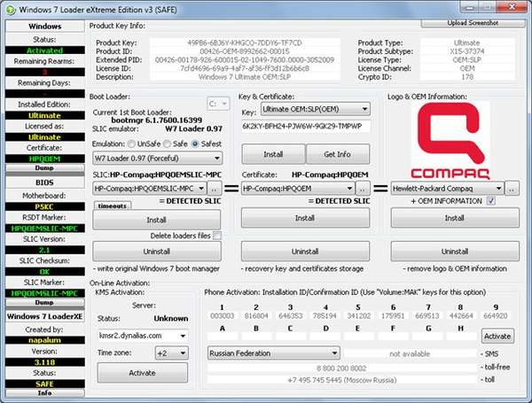
Task: Click the Confirmation ID field B
Action: [x=256, y=337]
